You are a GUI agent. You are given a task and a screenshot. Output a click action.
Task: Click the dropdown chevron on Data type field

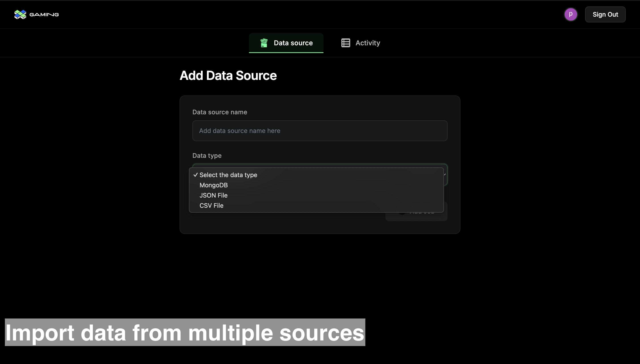[445, 174]
